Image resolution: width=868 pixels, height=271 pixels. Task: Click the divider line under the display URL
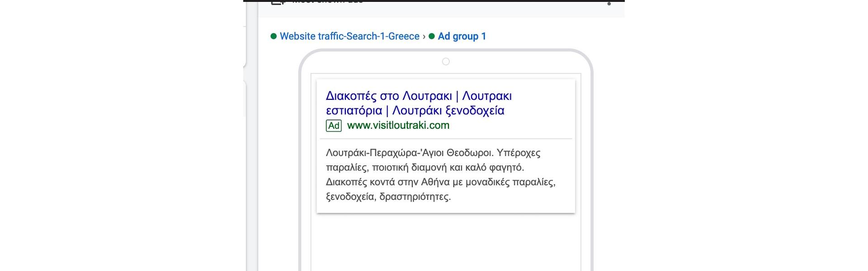[x=446, y=139]
